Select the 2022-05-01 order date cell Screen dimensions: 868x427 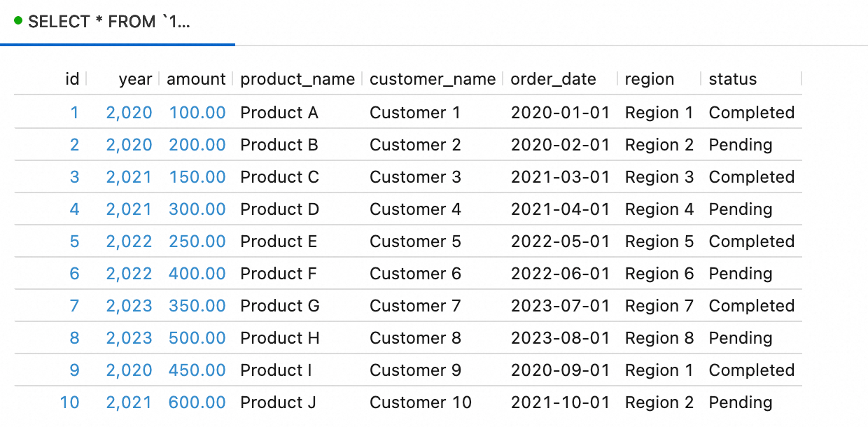(560, 241)
